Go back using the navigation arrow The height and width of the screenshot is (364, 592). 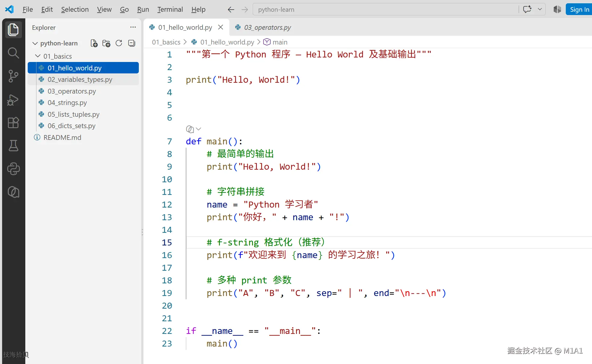[231, 10]
